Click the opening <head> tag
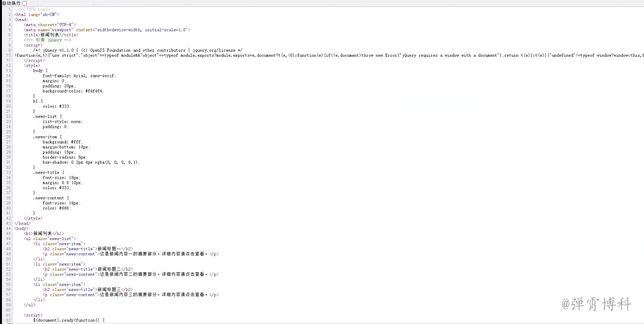 21,20
